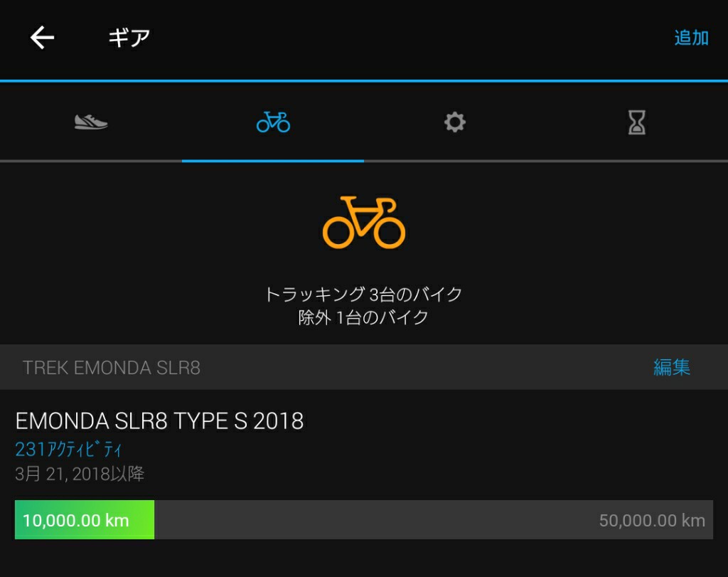
Task: Tap the 除外 1台のバイク text
Action: (363, 318)
